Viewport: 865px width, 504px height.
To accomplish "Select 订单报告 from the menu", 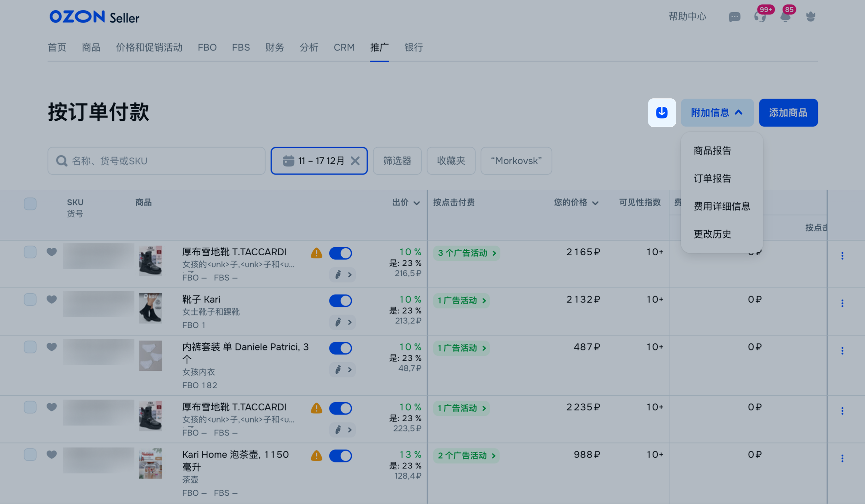I will (x=712, y=179).
